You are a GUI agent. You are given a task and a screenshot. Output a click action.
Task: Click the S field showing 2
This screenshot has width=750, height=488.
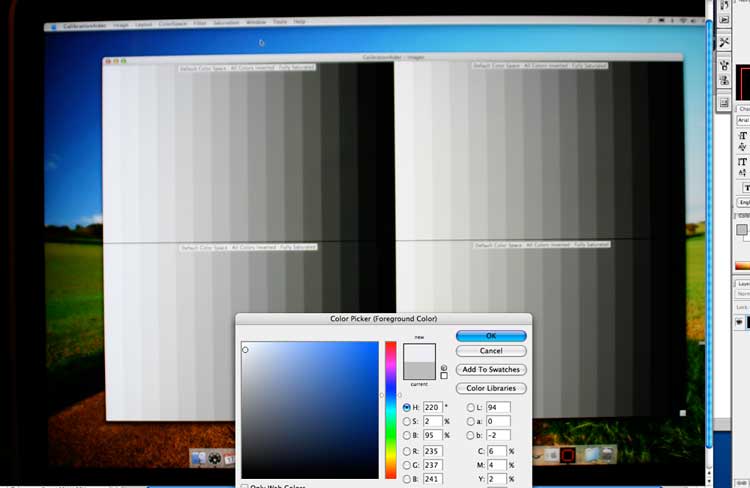click(432, 421)
